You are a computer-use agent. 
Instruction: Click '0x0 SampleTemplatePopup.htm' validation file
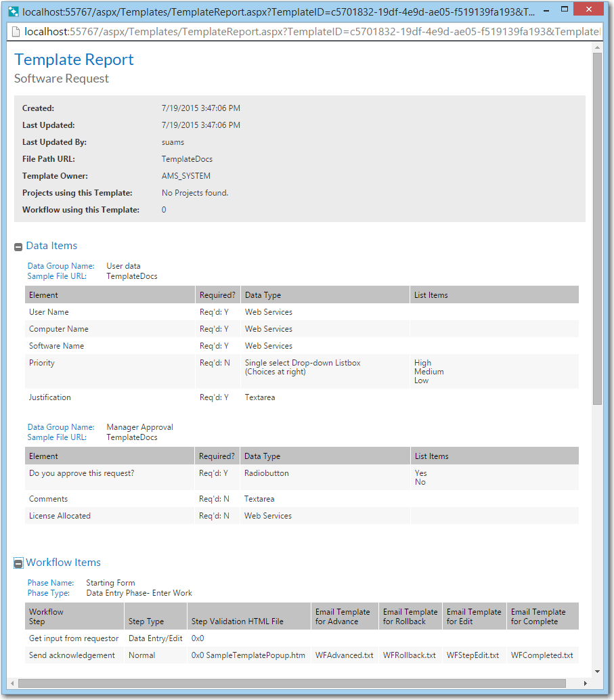[x=248, y=655]
